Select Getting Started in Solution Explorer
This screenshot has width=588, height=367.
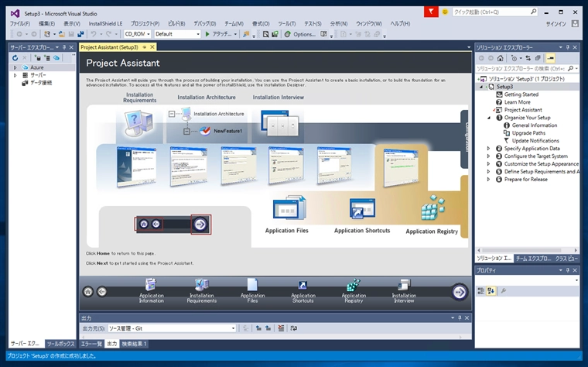[521, 94]
